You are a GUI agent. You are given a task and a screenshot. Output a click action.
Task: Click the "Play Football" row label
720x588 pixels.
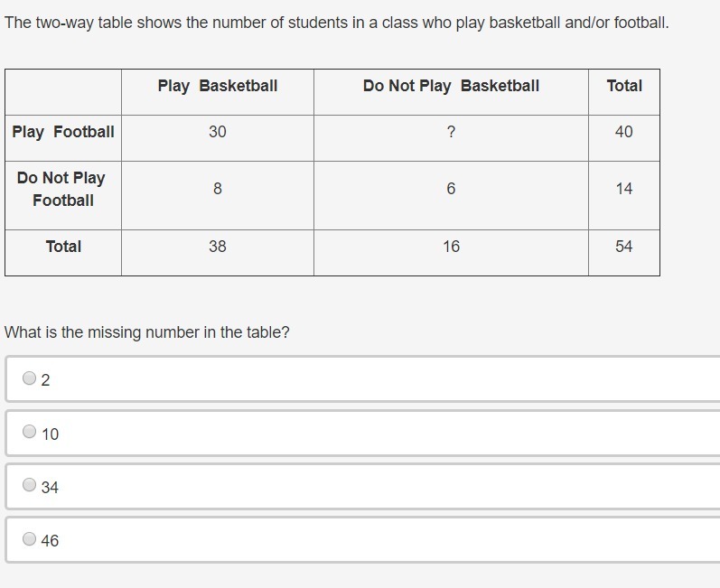[x=63, y=132]
